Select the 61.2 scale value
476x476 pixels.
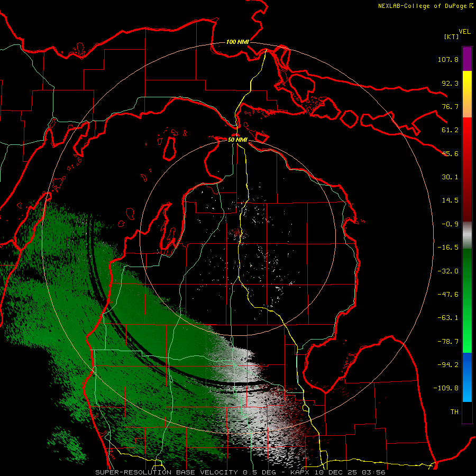point(450,130)
